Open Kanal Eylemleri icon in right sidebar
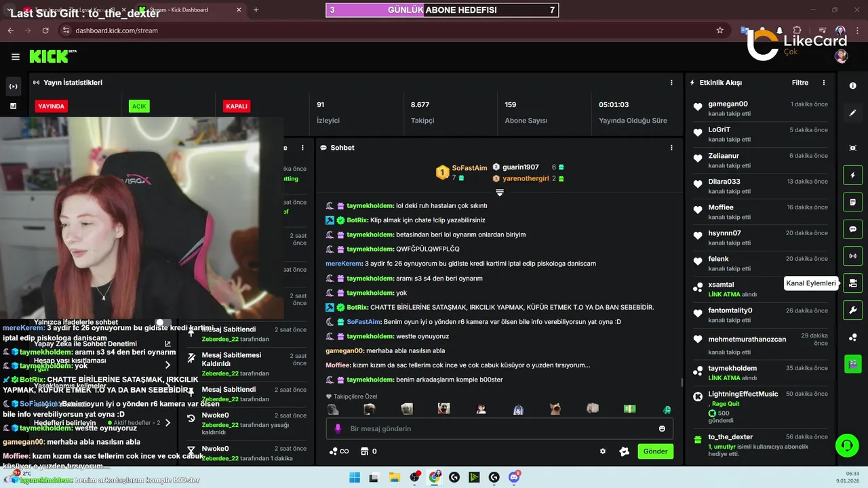Screen dimensions: 868x488 point(853,283)
